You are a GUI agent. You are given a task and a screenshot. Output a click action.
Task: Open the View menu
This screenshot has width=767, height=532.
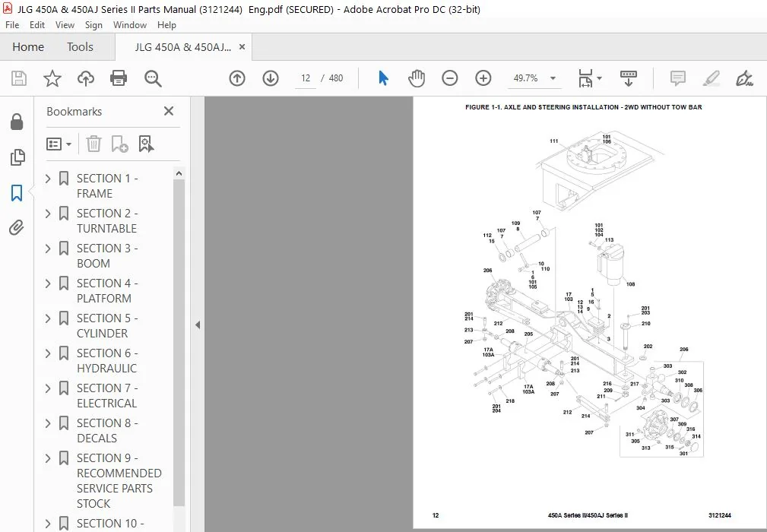[65, 25]
